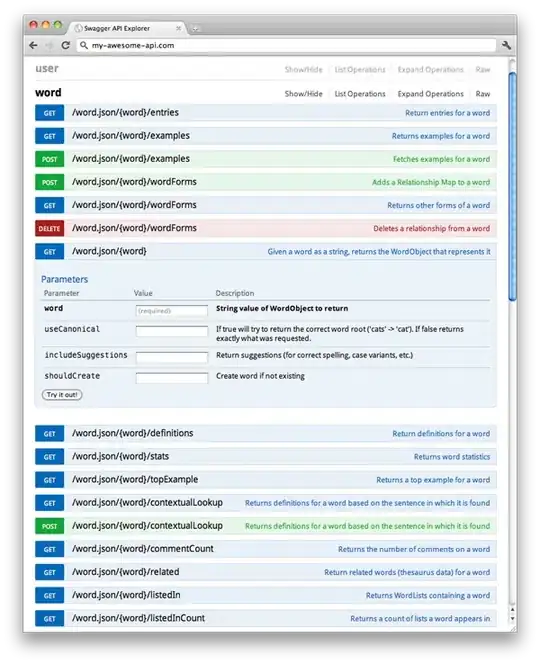Click the GET badge for /word.json/{word}
Image resolution: width=540 pixels, height=664 pixels.
click(x=50, y=252)
